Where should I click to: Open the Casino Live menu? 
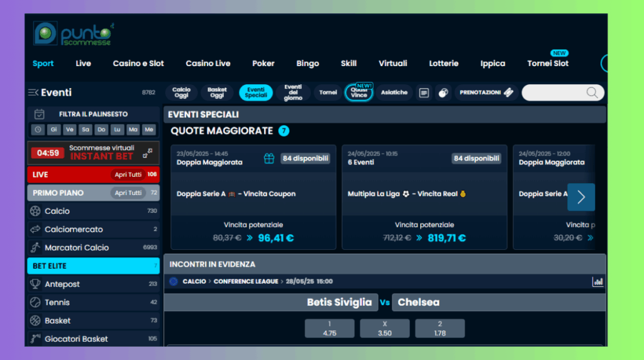[208, 64]
